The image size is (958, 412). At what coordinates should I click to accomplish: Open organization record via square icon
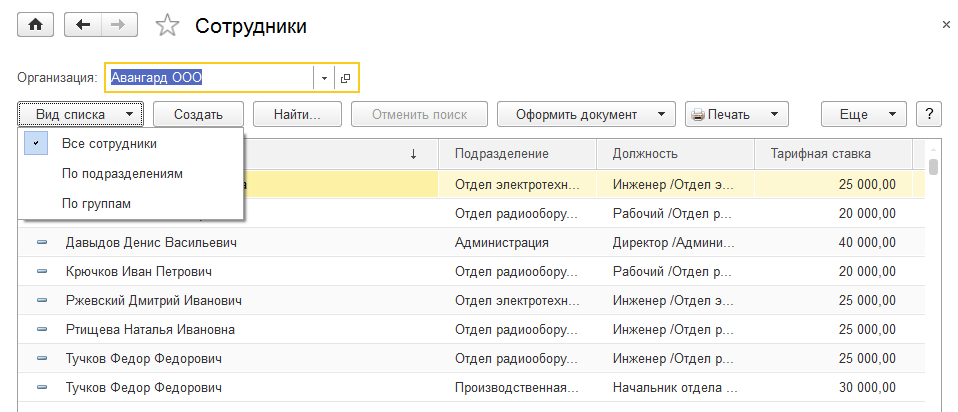(345, 77)
